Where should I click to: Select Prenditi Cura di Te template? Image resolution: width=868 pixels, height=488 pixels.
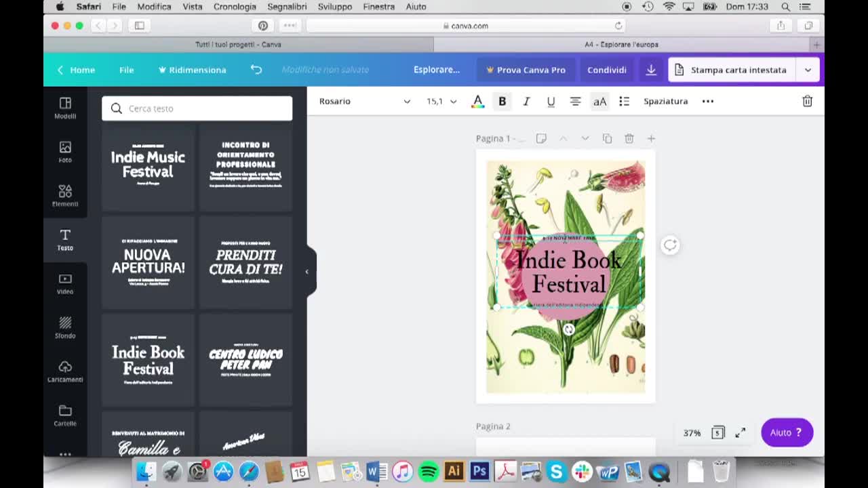click(245, 262)
